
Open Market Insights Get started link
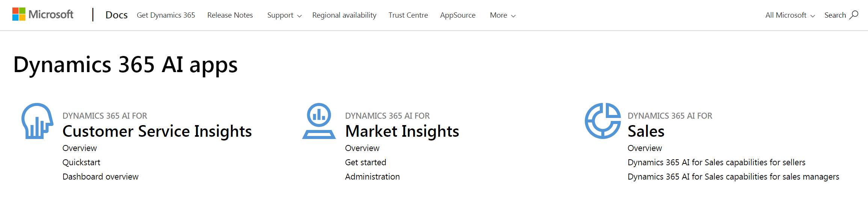[x=365, y=162]
